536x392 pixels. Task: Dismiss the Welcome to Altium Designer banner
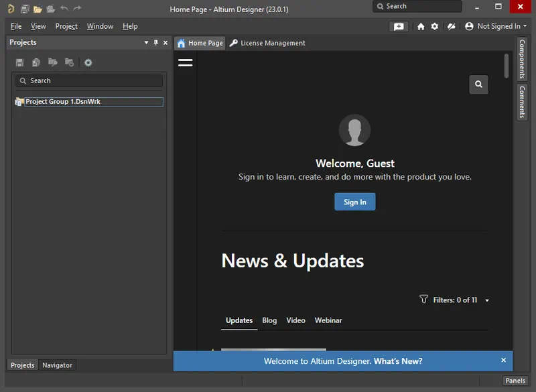click(503, 361)
